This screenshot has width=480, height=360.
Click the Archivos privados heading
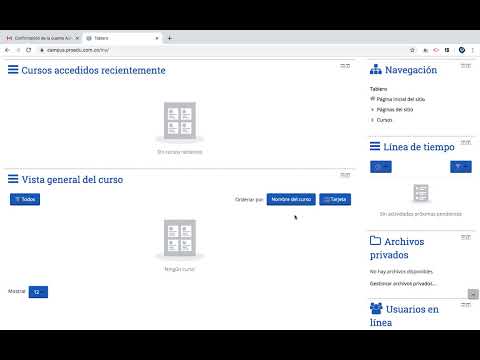(x=397, y=248)
